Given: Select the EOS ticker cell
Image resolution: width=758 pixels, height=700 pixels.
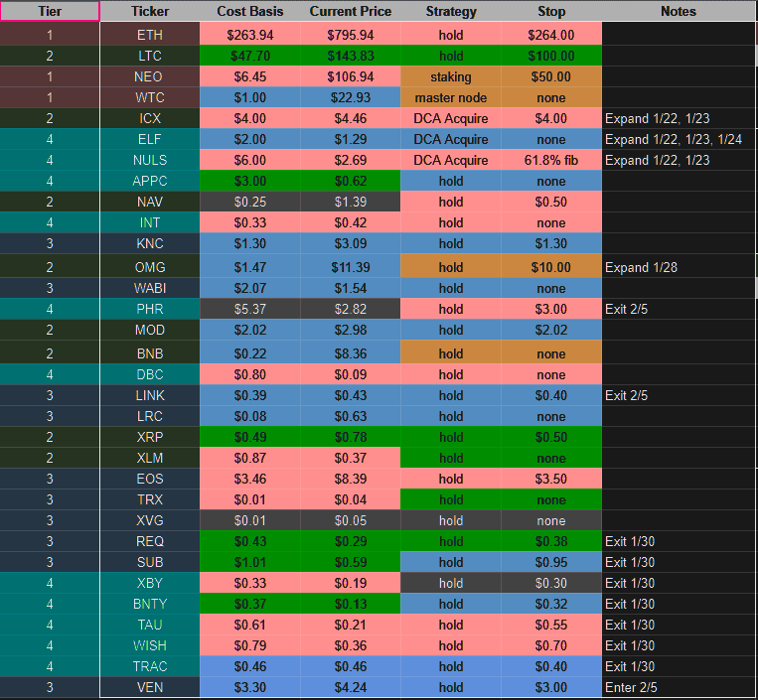Looking at the screenshot, I should coord(150,479).
